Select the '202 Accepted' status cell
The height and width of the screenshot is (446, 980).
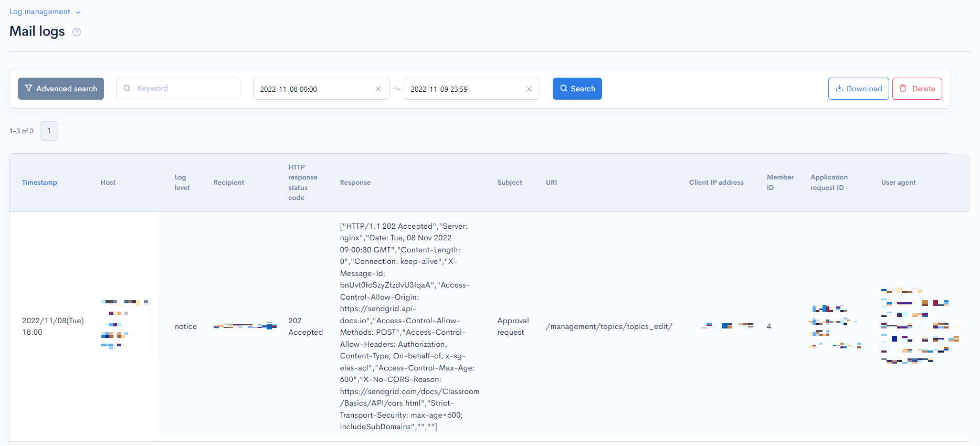click(305, 326)
